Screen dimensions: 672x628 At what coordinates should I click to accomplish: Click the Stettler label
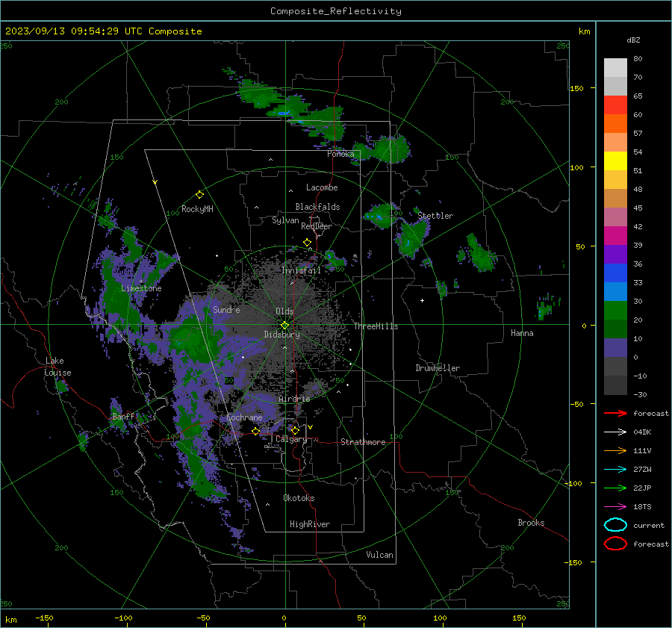tap(435, 216)
